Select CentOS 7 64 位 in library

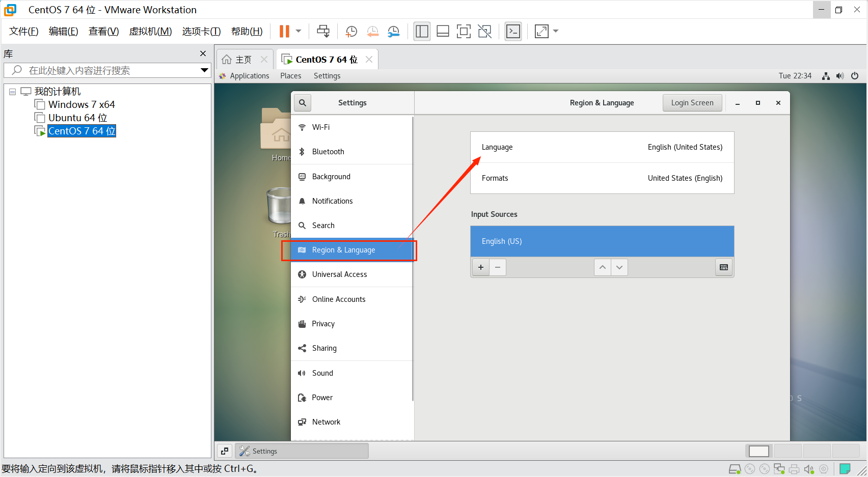point(82,131)
